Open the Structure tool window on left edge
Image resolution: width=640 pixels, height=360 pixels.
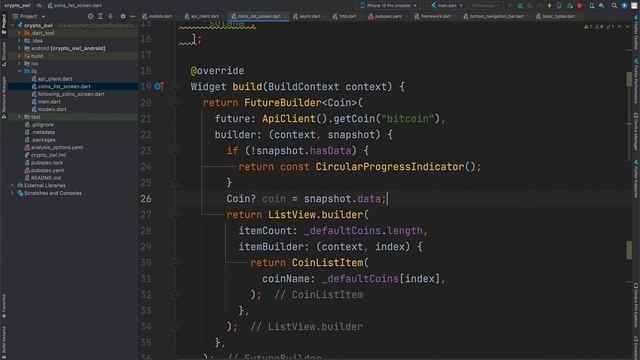pos(4,54)
